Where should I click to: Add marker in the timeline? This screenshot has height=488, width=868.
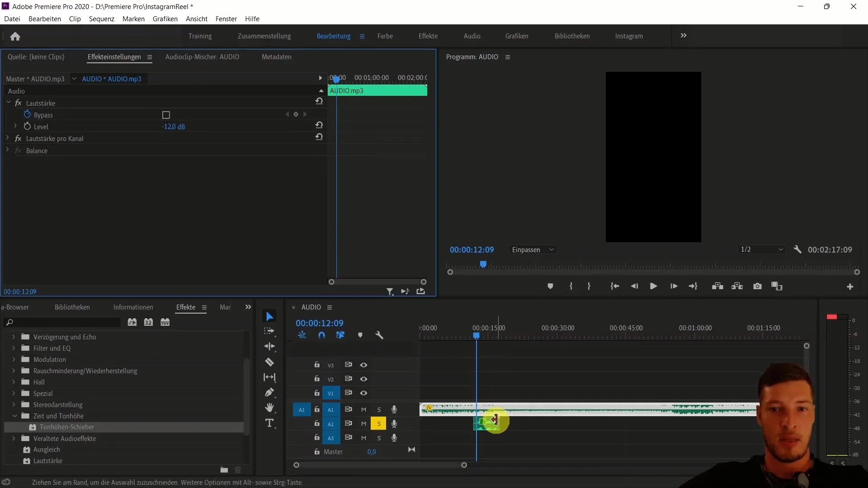(360, 335)
